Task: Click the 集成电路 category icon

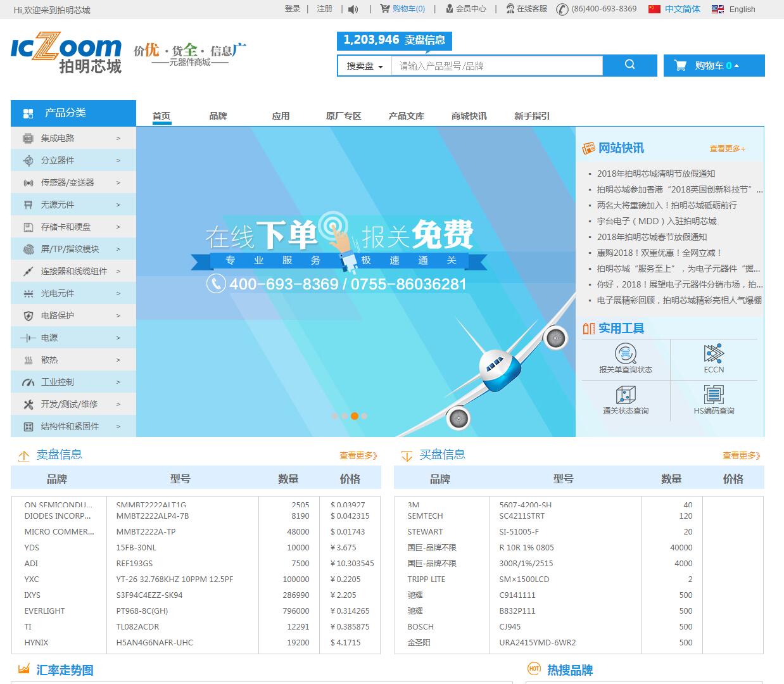Action: point(28,138)
